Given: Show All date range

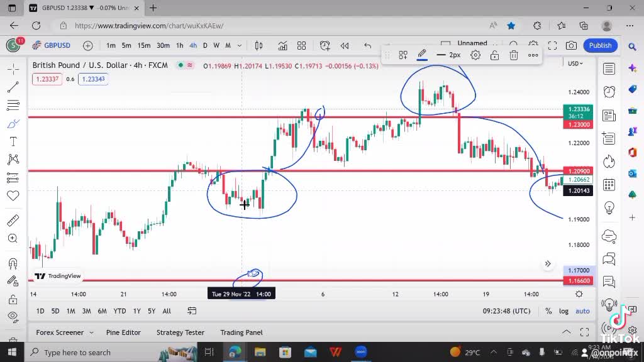Looking at the screenshot, I should tap(167, 311).
